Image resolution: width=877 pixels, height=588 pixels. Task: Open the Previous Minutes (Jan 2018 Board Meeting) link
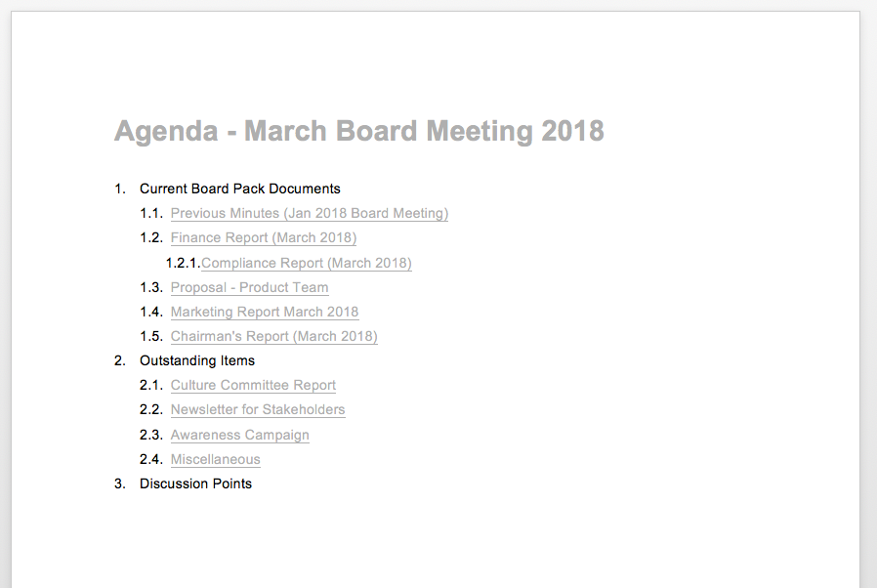(310, 213)
